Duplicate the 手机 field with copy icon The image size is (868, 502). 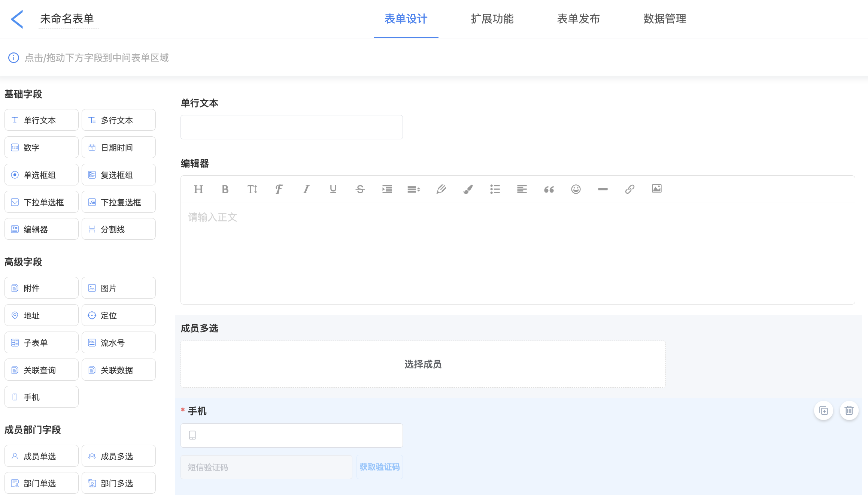[823, 411]
